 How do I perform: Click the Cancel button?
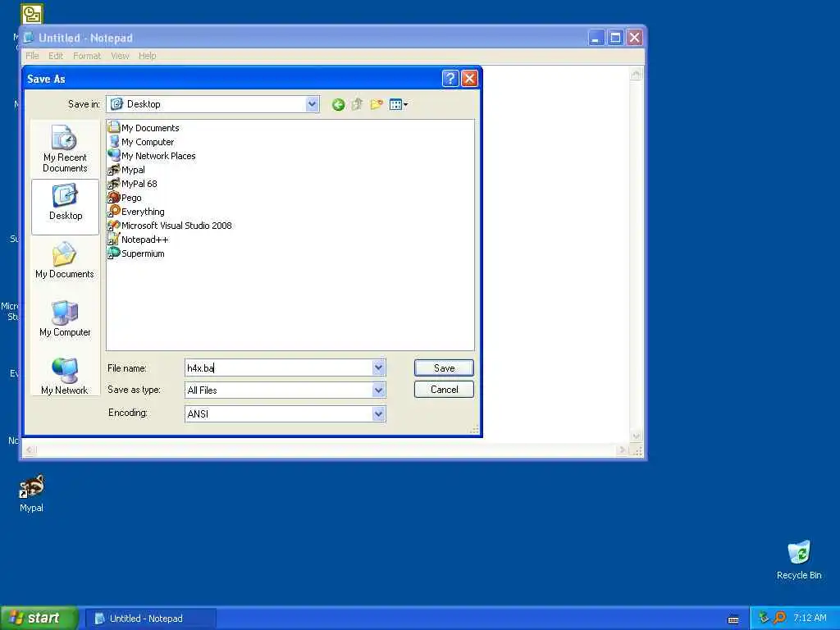444,390
